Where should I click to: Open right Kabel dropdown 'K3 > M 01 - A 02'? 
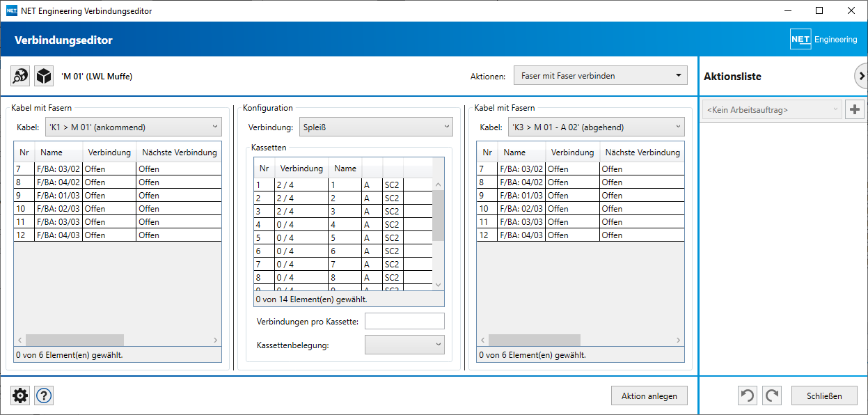[x=596, y=127]
